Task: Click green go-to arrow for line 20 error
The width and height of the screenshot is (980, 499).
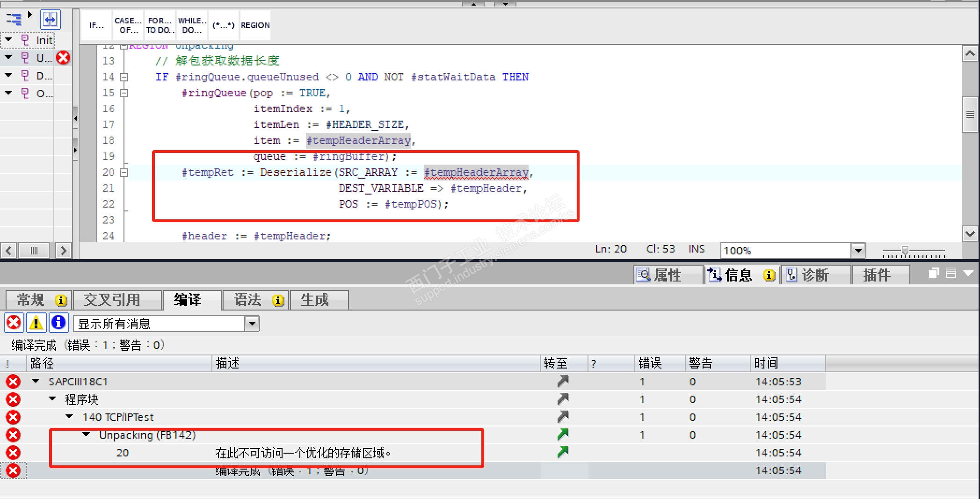Action: (563, 453)
